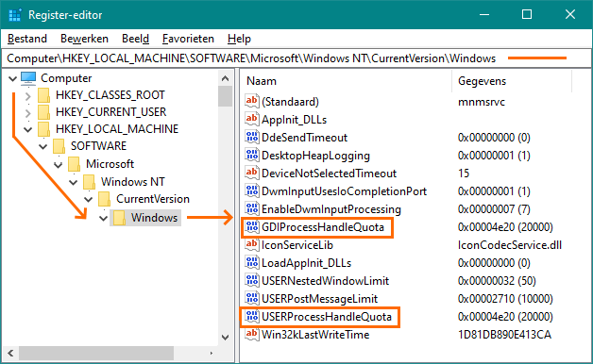The width and height of the screenshot is (593, 364).
Task: Click the 0x00000032 (50) data cell
Action: pos(497,281)
